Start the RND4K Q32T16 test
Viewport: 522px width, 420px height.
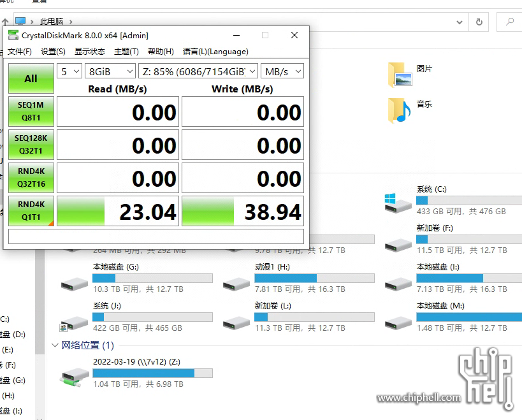coord(31,178)
